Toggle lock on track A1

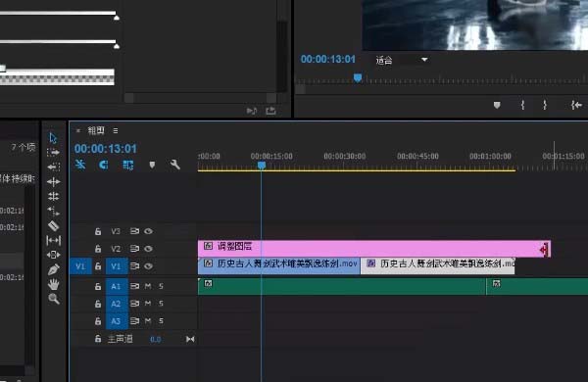(98, 286)
